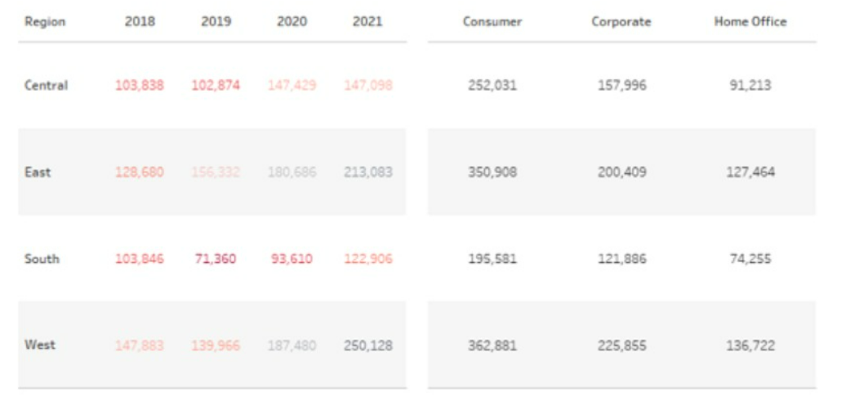
Task: Select the 252,031 Central Consumer value
Action: [492, 85]
